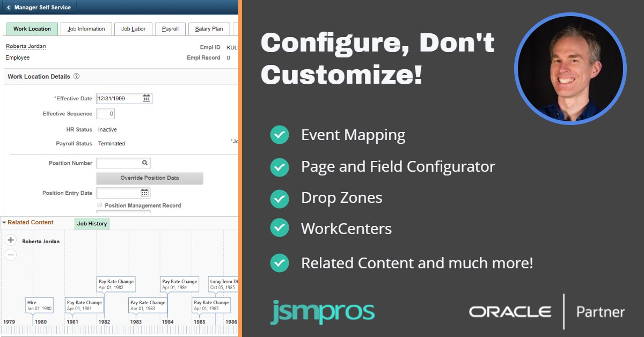Select Pay Rate Change Apr 01, 1981
The height and width of the screenshot is (337, 644).
point(84,305)
